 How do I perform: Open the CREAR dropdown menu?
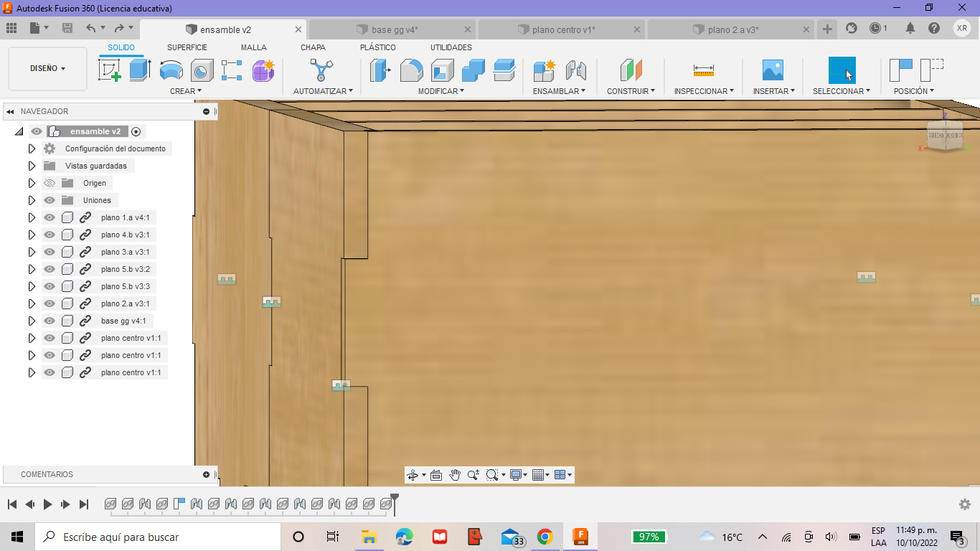pos(186,91)
